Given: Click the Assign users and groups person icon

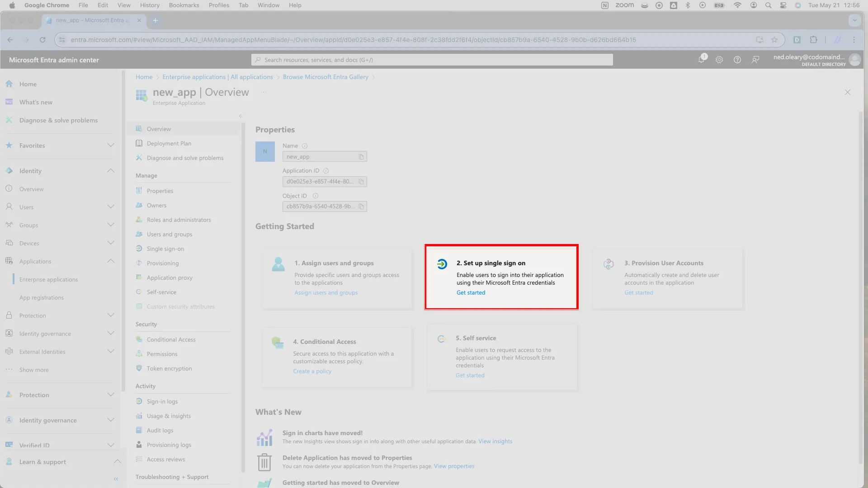Looking at the screenshot, I should coord(278,264).
